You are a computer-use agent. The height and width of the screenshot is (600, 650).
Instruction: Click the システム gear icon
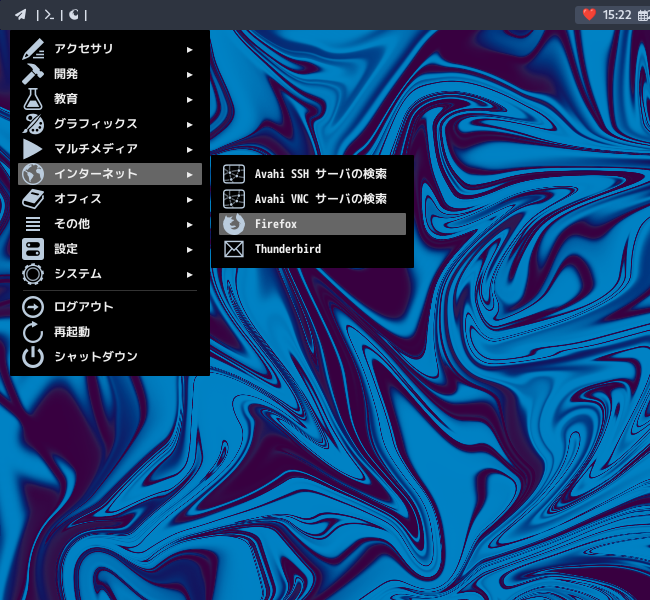pyautogui.click(x=33, y=274)
